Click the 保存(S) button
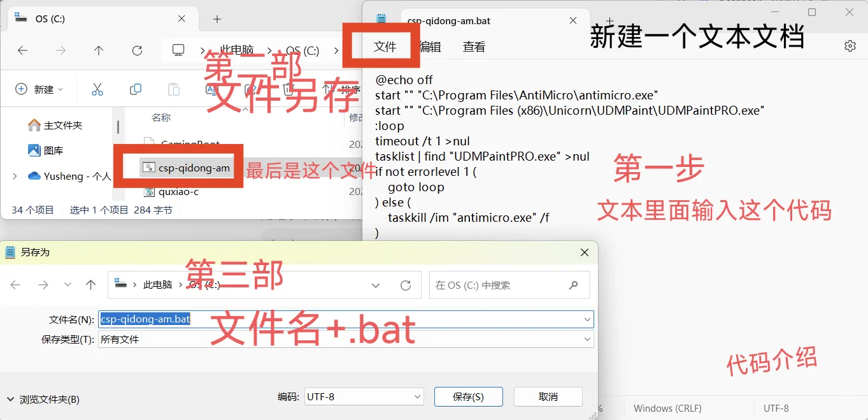The height and width of the screenshot is (420, 868). (x=468, y=396)
